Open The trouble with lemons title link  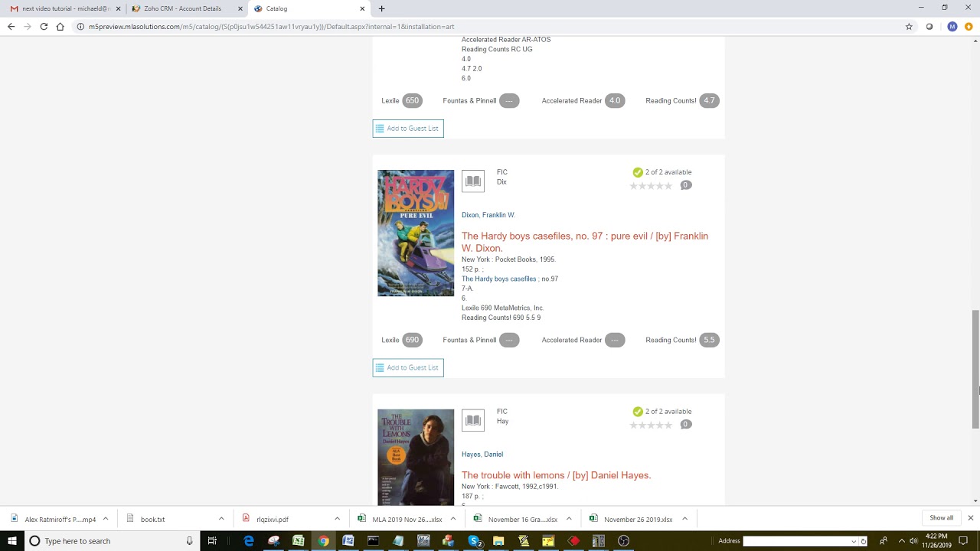click(x=557, y=475)
